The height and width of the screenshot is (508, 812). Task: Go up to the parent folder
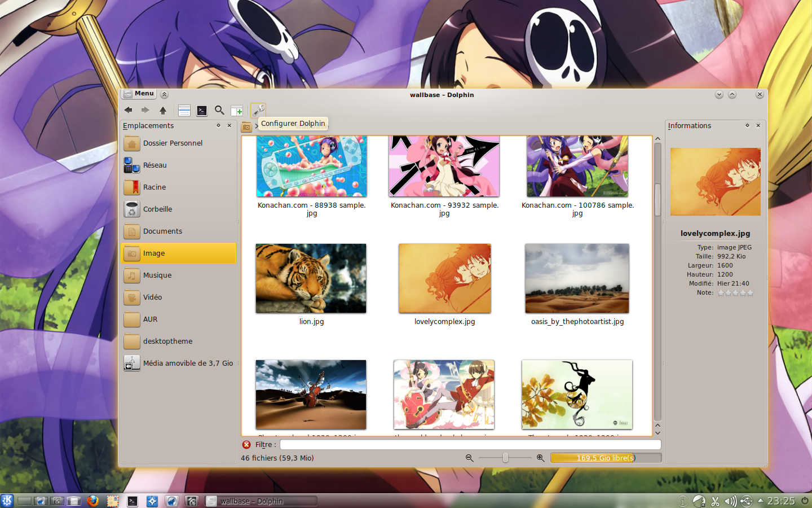[x=163, y=110]
